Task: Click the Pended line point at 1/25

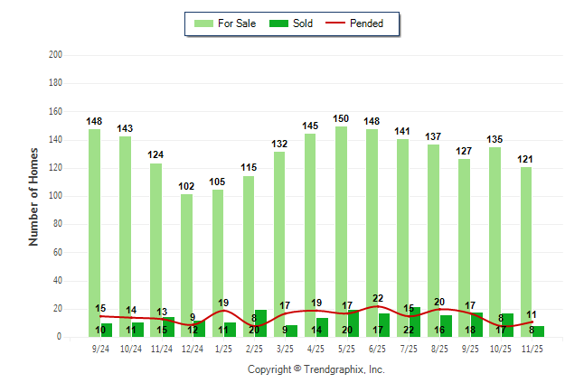Action: [x=223, y=311]
